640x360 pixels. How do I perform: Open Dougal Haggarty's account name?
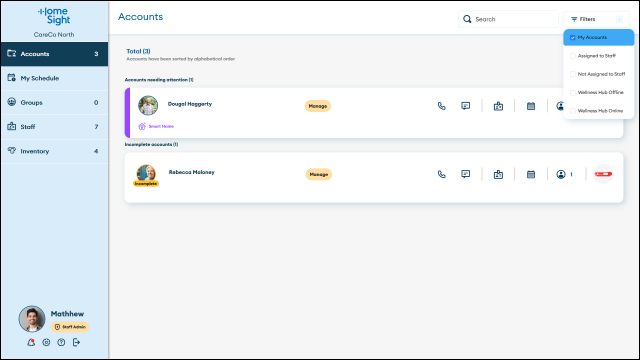(190, 104)
